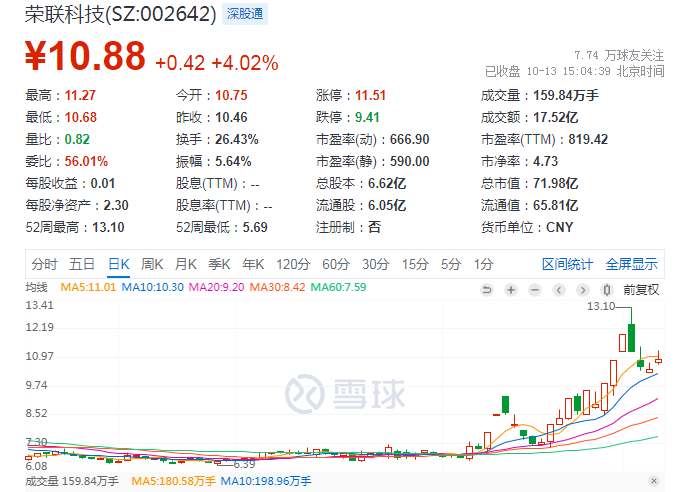Select the 月K tab
This screenshot has width=679, height=492.
(x=186, y=264)
